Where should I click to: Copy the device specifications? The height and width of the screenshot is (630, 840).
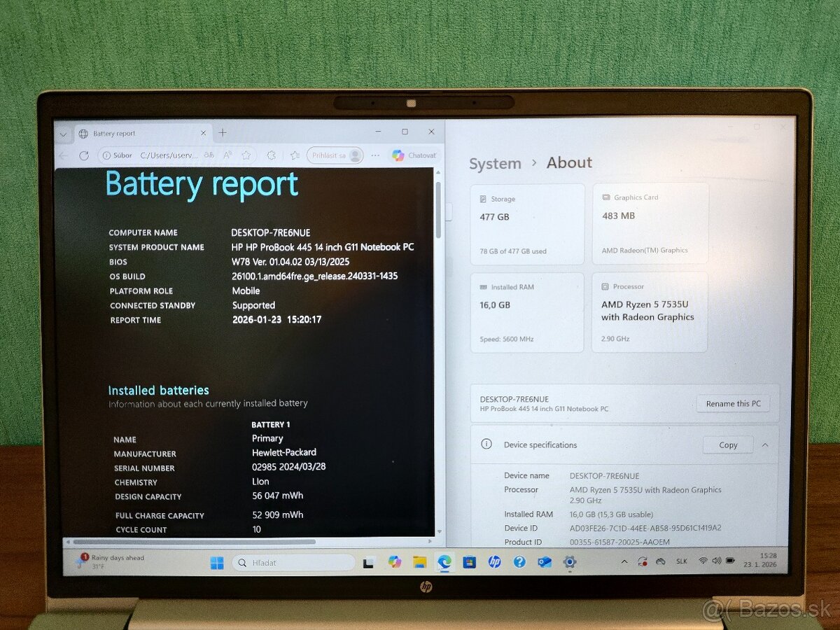tap(727, 444)
